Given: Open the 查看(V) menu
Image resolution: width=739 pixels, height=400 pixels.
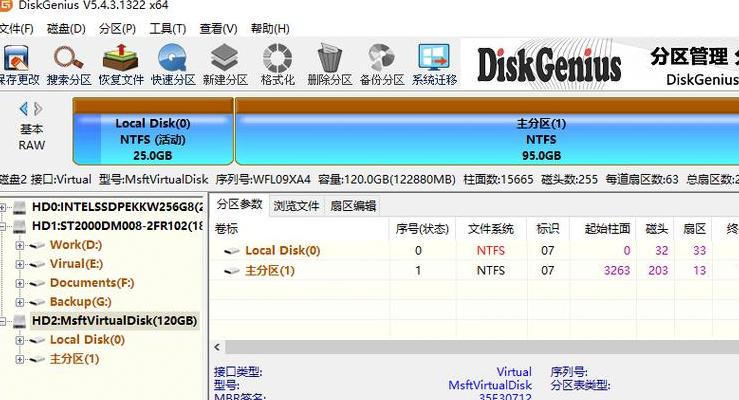Looking at the screenshot, I should pyautogui.click(x=218, y=29).
